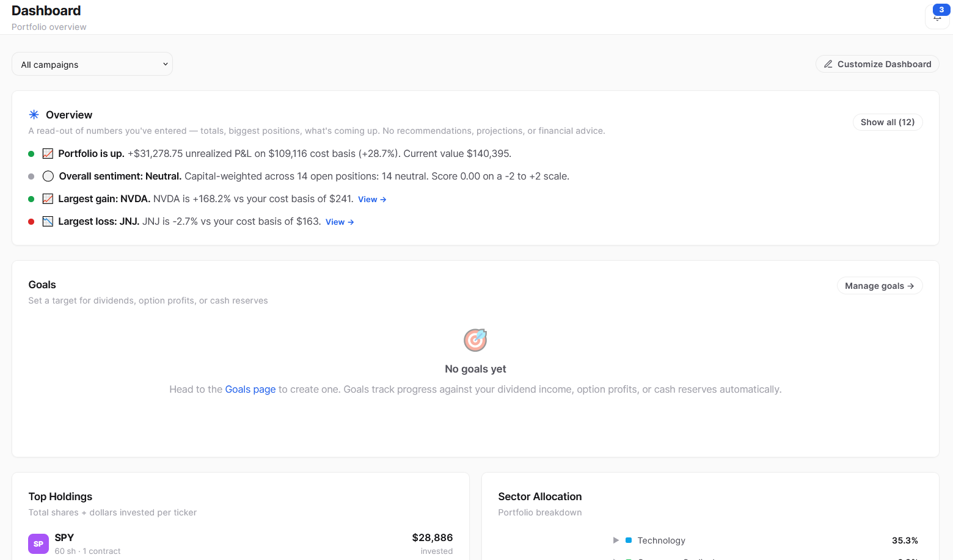Click the Show all (12) button
953x560 pixels.
(888, 122)
